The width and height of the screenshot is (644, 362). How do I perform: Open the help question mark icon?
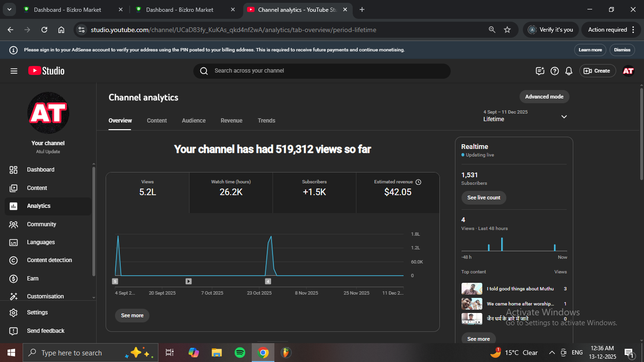(554, 71)
